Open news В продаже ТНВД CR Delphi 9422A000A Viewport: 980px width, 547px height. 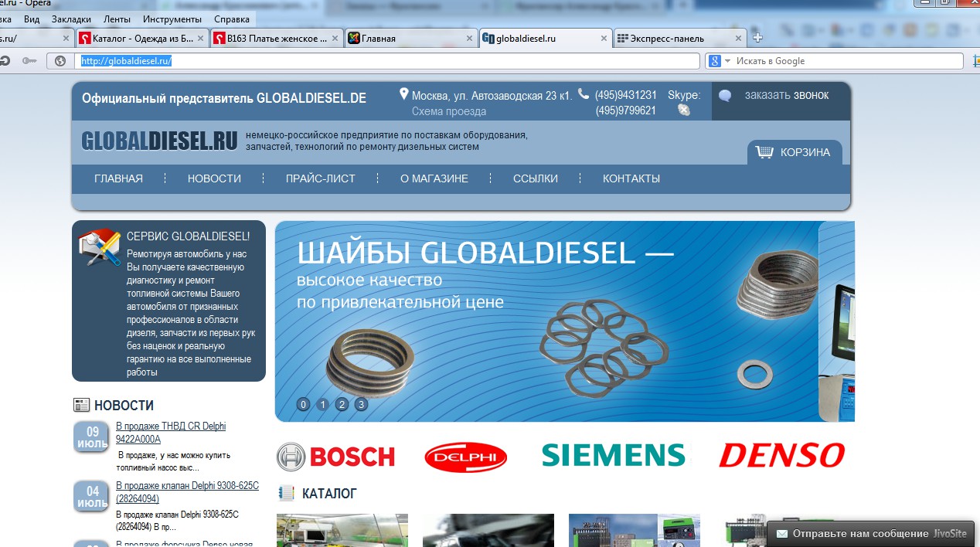tap(171, 433)
